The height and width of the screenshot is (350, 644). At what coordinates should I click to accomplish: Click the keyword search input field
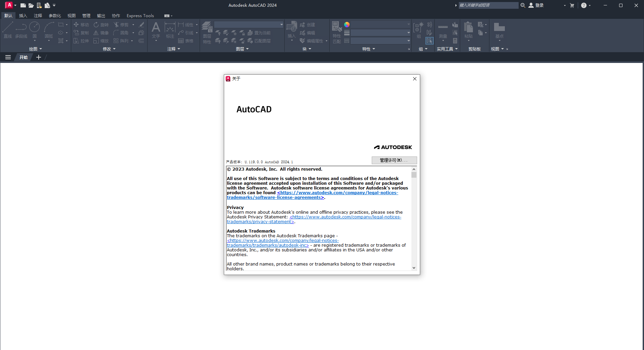pos(488,5)
